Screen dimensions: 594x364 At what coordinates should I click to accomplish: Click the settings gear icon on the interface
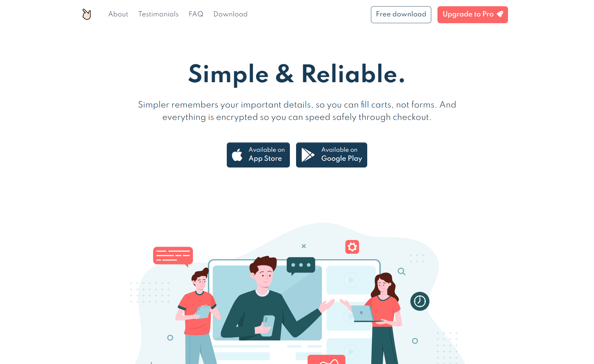tap(352, 247)
